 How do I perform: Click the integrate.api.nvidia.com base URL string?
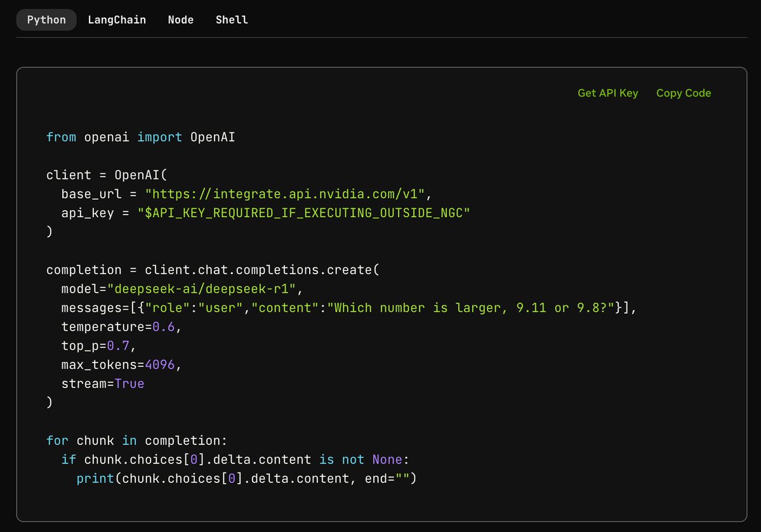click(x=285, y=194)
